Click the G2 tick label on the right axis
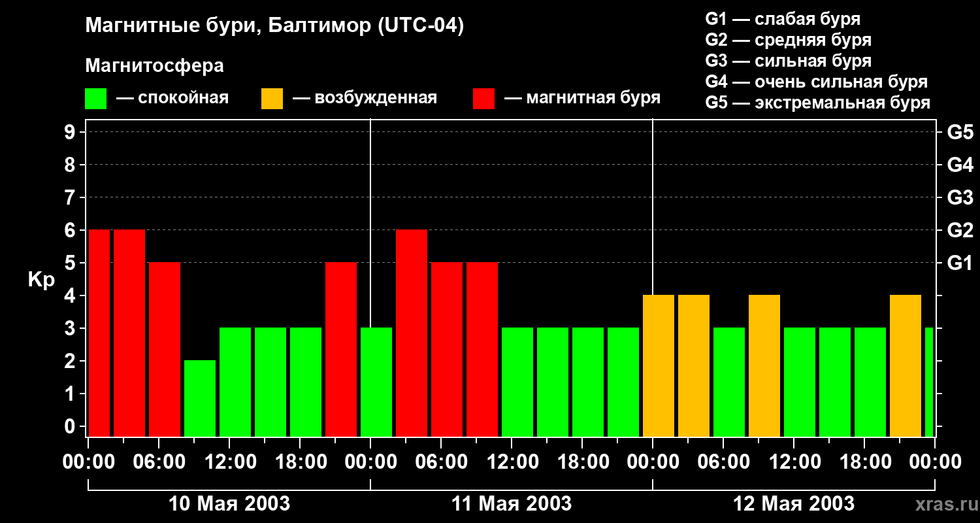Viewport: 980px width, 523px height. click(x=960, y=230)
